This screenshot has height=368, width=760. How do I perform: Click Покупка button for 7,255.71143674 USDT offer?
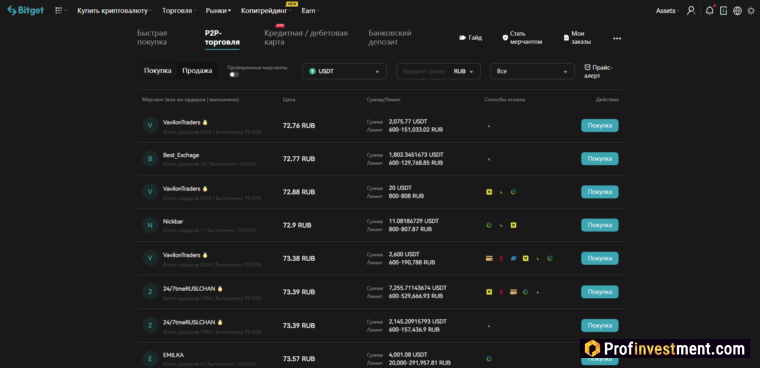tap(600, 292)
